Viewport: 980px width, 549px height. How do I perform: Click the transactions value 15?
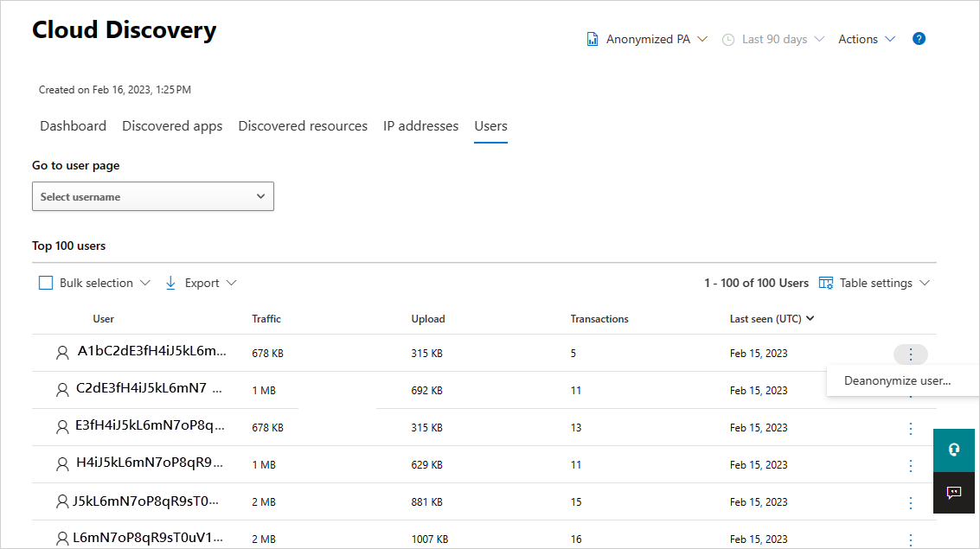tap(575, 502)
